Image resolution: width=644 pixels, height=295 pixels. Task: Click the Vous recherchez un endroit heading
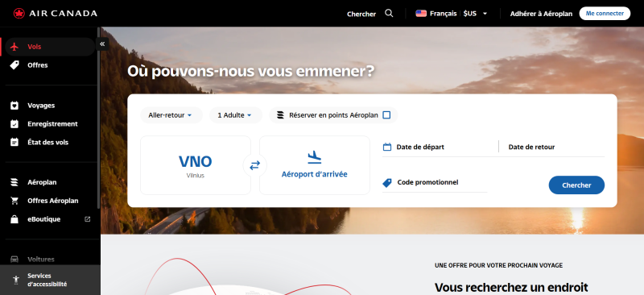(x=511, y=287)
